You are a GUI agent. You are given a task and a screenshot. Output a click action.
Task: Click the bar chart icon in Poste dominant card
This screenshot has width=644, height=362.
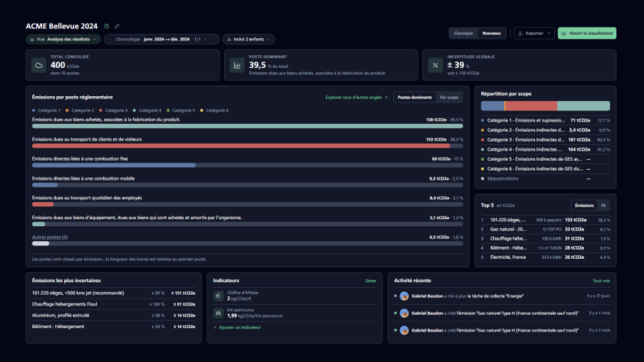[238, 65]
